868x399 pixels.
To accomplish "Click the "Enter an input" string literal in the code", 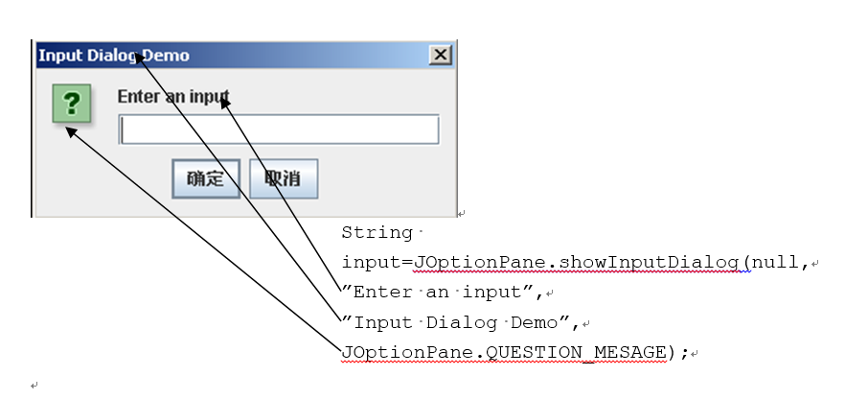I will 439,292.
